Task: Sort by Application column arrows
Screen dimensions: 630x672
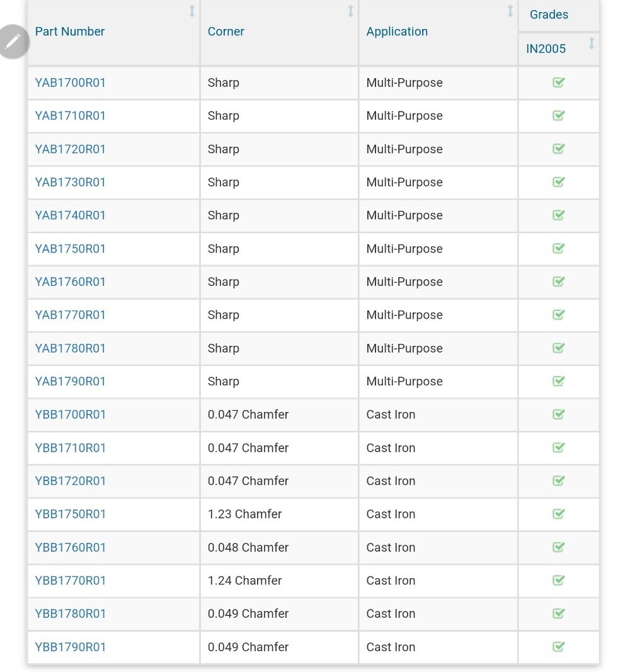Action: tap(510, 11)
